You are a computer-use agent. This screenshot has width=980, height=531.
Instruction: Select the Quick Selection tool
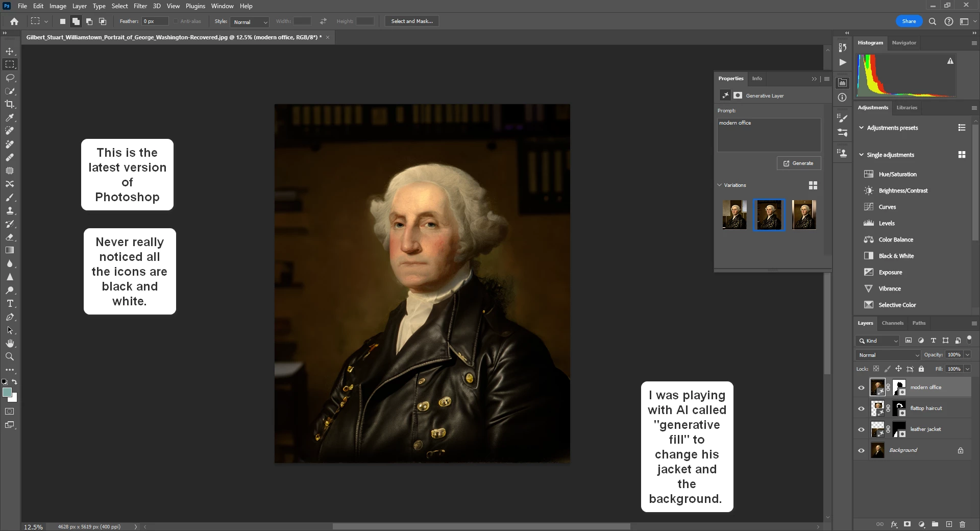(x=10, y=91)
